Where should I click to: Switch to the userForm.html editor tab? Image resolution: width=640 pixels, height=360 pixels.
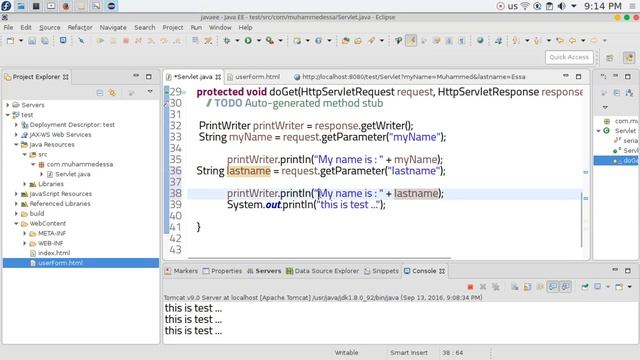coord(253,77)
